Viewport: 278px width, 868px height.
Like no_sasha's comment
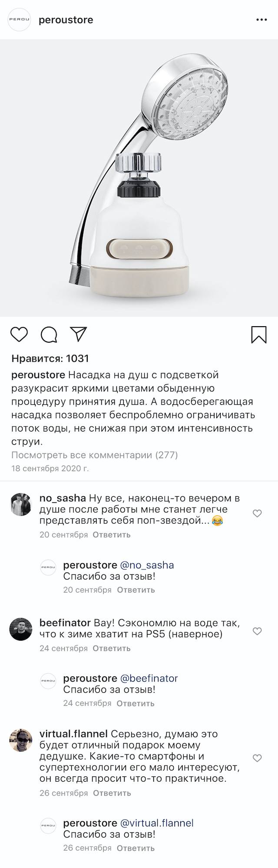(257, 514)
